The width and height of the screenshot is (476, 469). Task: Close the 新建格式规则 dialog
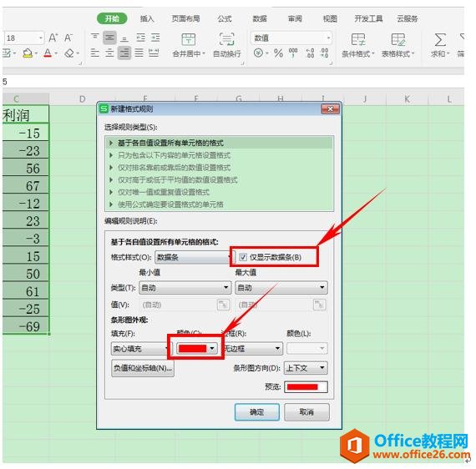click(x=331, y=109)
